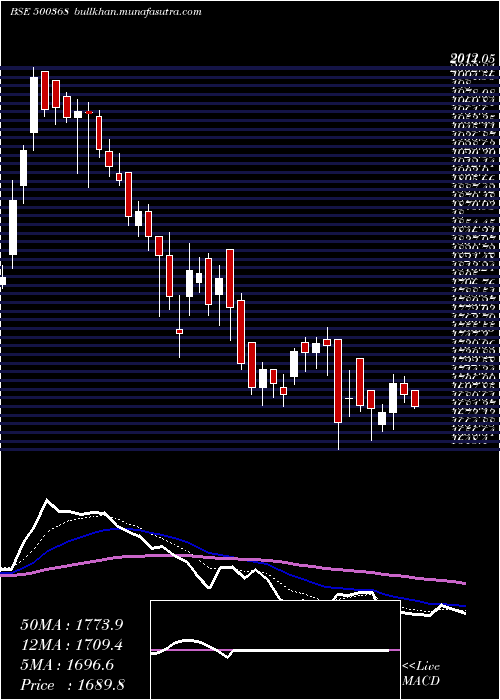Select the tallest white candle near chart top
Image resolution: width=500 pixels, height=700 pixels.
pos(34,105)
